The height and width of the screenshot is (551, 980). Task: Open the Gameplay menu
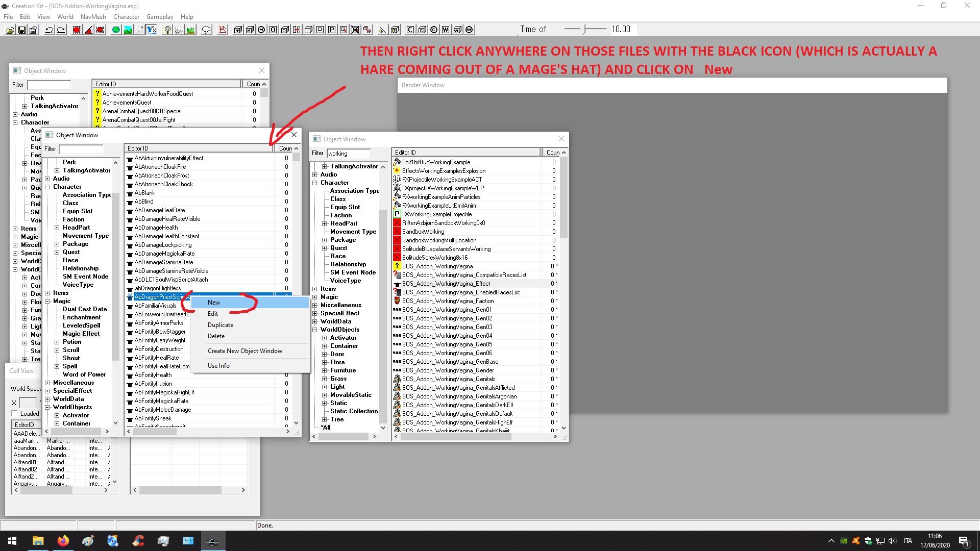(x=160, y=17)
